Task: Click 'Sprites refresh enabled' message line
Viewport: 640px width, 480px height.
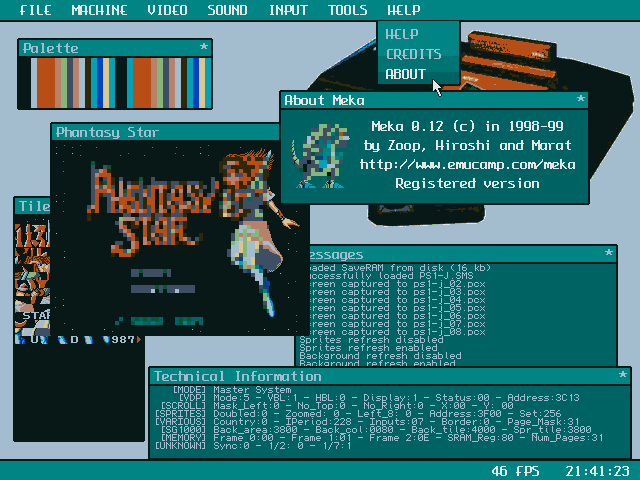Action: [368, 348]
